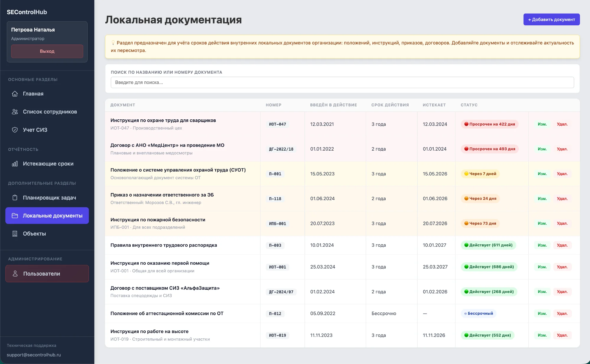Delete document П-012 with Удал.
The height and width of the screenshot is (364, 590).
[x=562, y=313]
